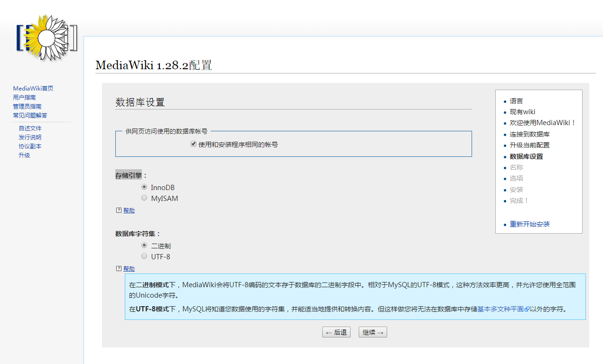The height and width of the screenshot is (364, 603).
Task: Click the help question-mark icon under 存储引擎
Action: (119, 210)
